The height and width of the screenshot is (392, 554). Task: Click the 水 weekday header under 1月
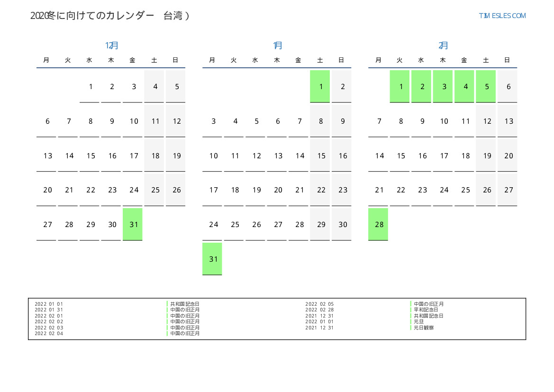pos(255,60)
